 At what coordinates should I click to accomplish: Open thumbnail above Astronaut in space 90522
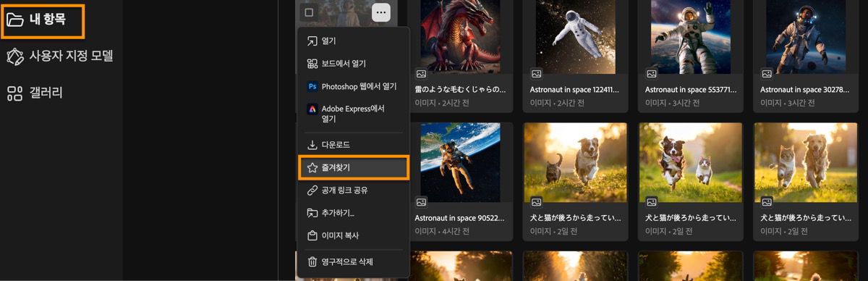tap(460, 162)
